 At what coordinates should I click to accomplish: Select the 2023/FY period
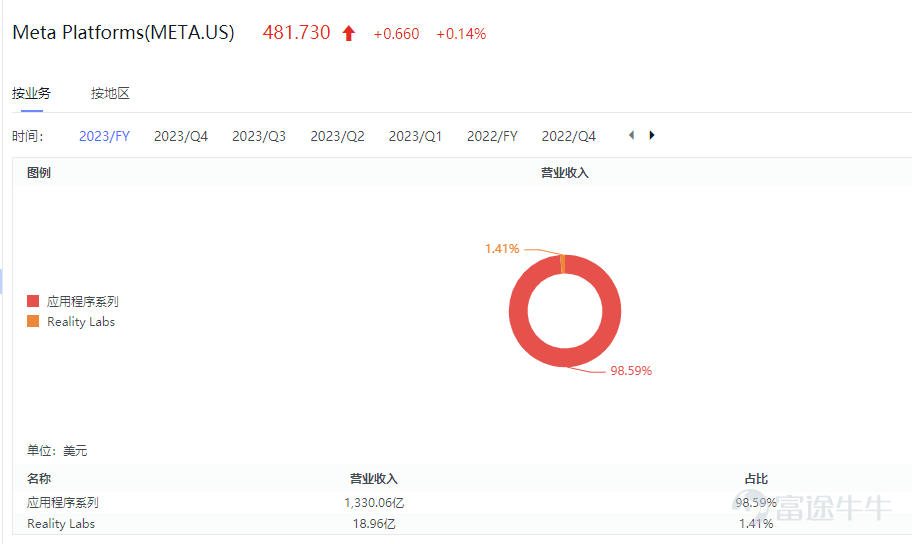[104, 136]
